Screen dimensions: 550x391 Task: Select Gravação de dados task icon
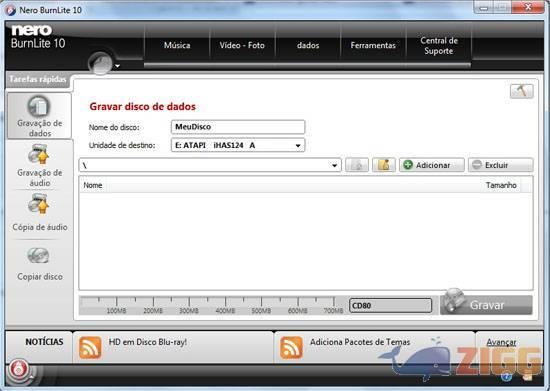pos(39,107)
